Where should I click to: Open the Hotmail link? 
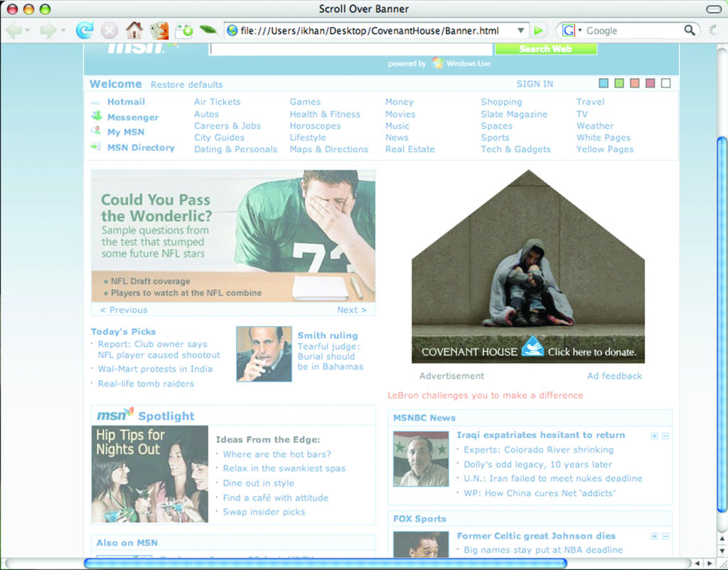tap(126, 102)
